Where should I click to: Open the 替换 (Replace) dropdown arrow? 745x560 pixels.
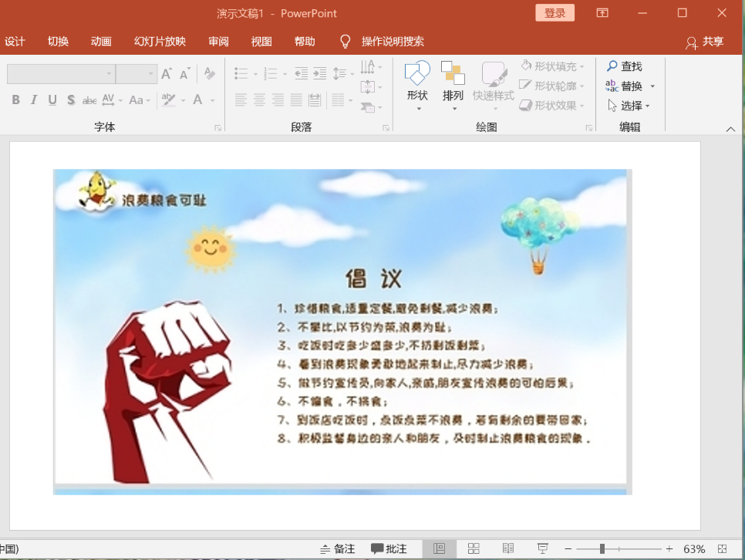point(652,86)
